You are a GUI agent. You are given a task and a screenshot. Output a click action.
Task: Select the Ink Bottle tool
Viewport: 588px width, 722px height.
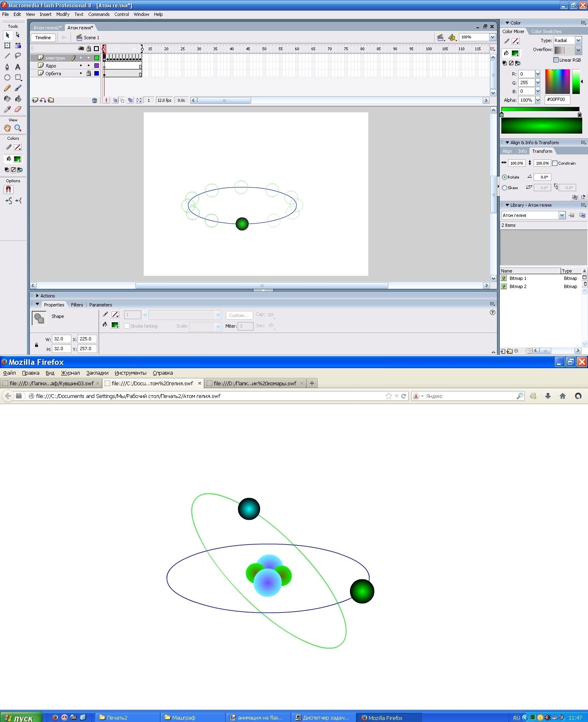click(x=7, y=98)
